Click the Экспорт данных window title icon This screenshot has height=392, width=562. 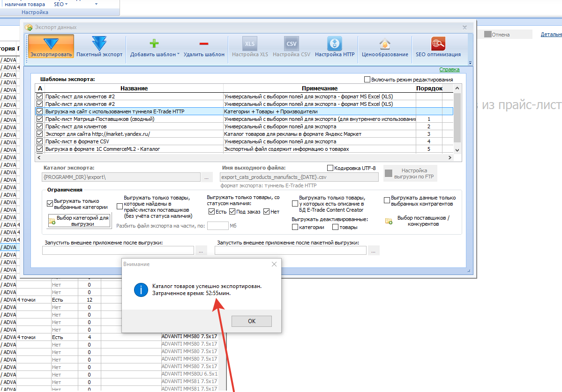point(29,27)
